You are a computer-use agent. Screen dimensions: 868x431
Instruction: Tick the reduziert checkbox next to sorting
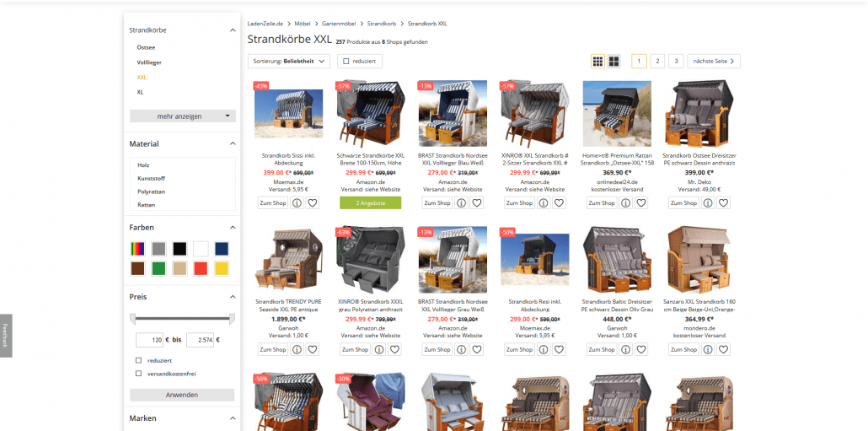point(346,62)
